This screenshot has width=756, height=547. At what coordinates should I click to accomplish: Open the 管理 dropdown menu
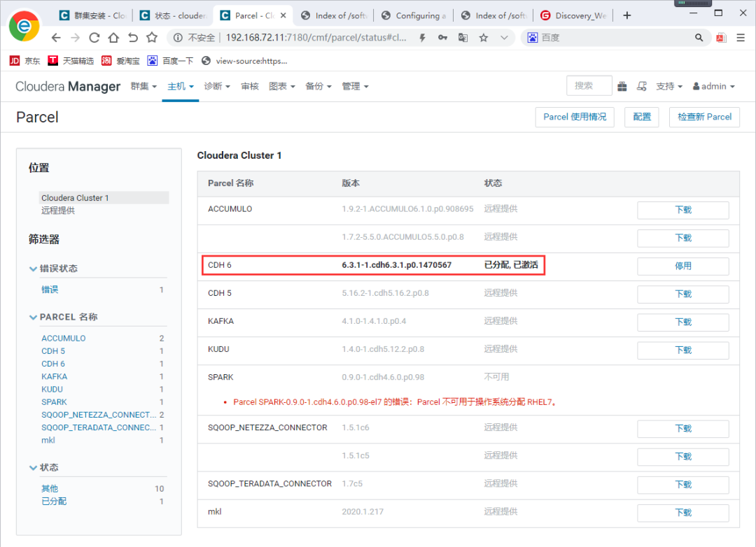[x=355, y=86]
